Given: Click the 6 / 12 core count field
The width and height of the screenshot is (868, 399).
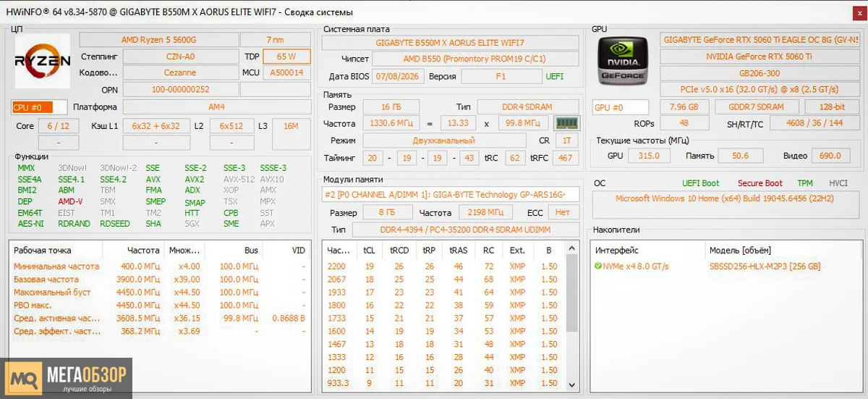Looking at the screenshot, I should pyautogui.click(x=58, y=126).
